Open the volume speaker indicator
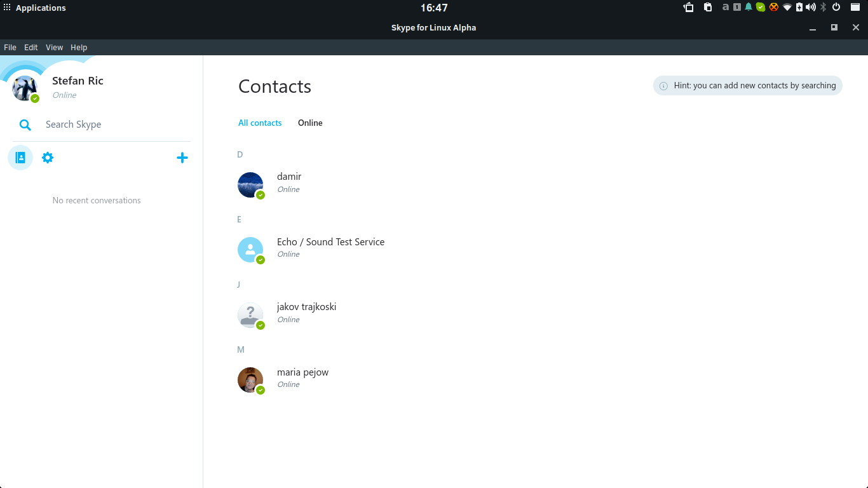This screenshot has height=488, width=868. 811,7
